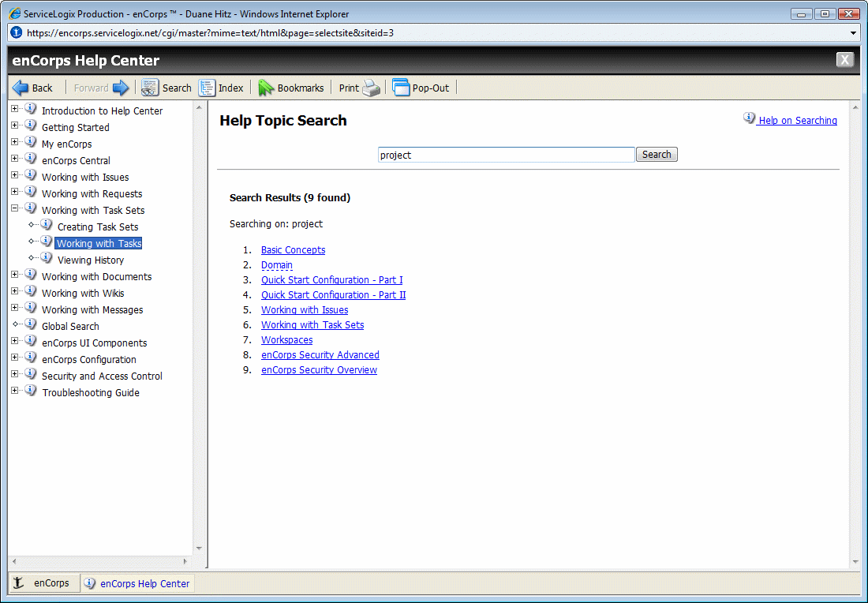Click the Back arrow icon
Image resolution: width=868 pixels, height=603 pixels.
(x=21, y=88)
